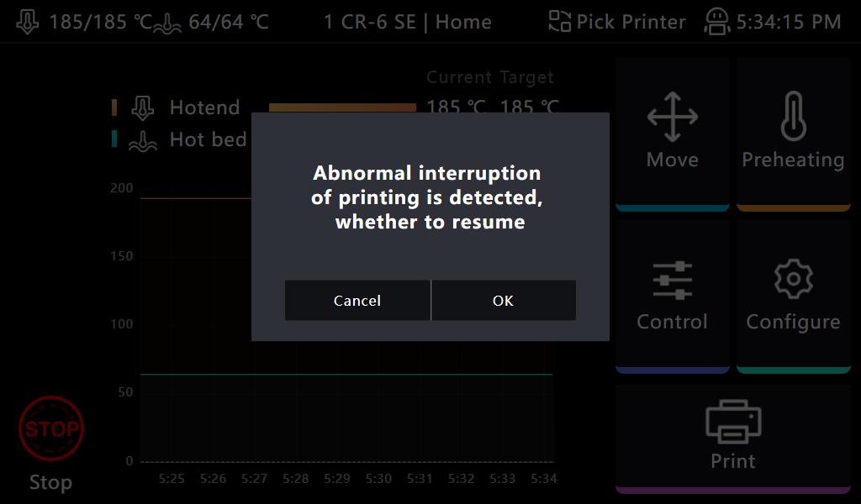
Task: Tap the Preheating thermometer icon
Action: point(793,117)
